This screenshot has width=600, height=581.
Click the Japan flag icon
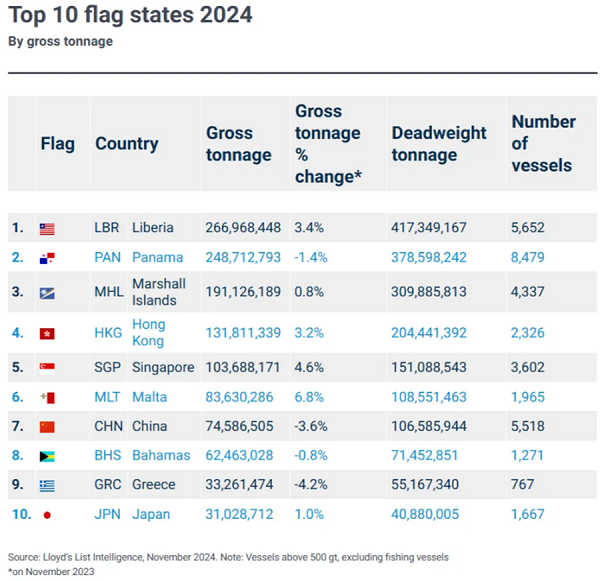47,515
